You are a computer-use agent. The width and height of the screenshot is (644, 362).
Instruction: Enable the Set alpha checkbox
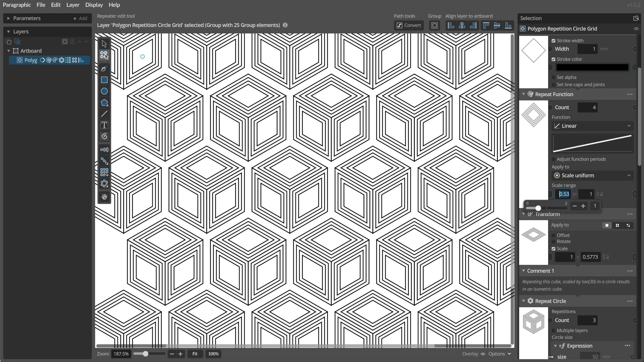(x=553, y=77)
